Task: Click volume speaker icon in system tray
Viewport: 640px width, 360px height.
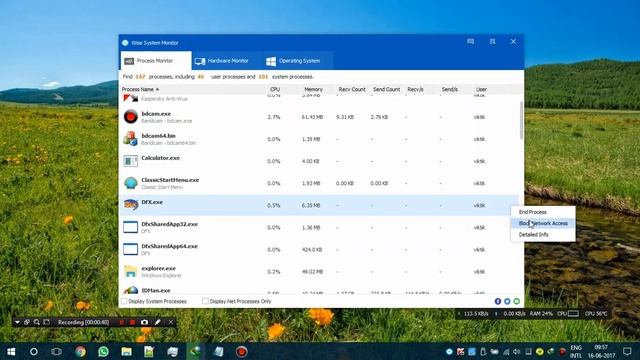Action: pos(517,351)
